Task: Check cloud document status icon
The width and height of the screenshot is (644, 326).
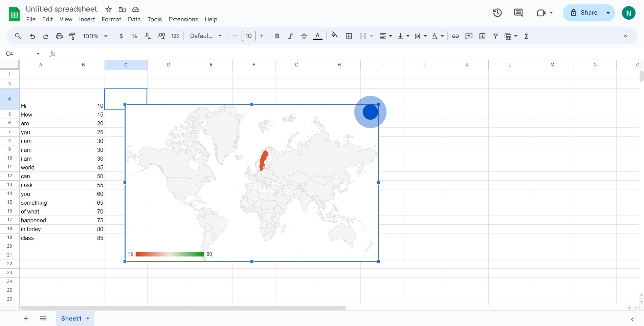Action: [136, 9]
